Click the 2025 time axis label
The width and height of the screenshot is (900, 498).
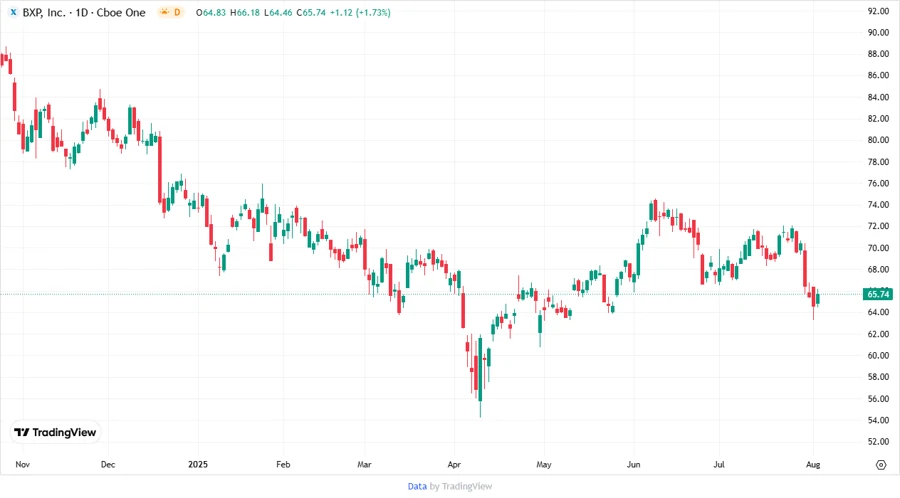click(x=197, y=464)
